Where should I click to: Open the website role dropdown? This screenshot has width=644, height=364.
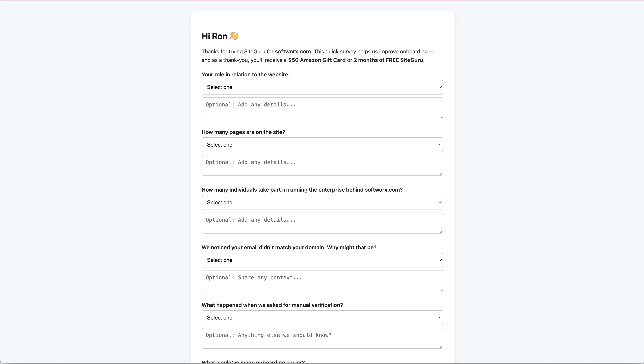322,87
